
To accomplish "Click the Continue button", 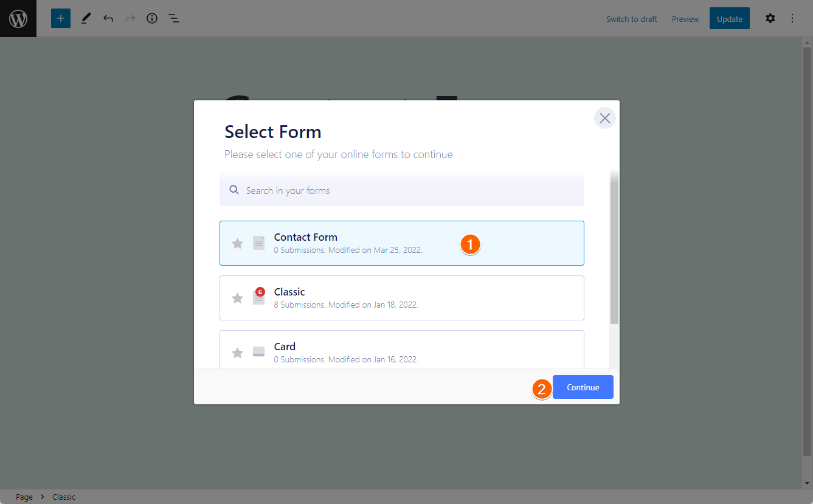I will [x=583, y=387].
